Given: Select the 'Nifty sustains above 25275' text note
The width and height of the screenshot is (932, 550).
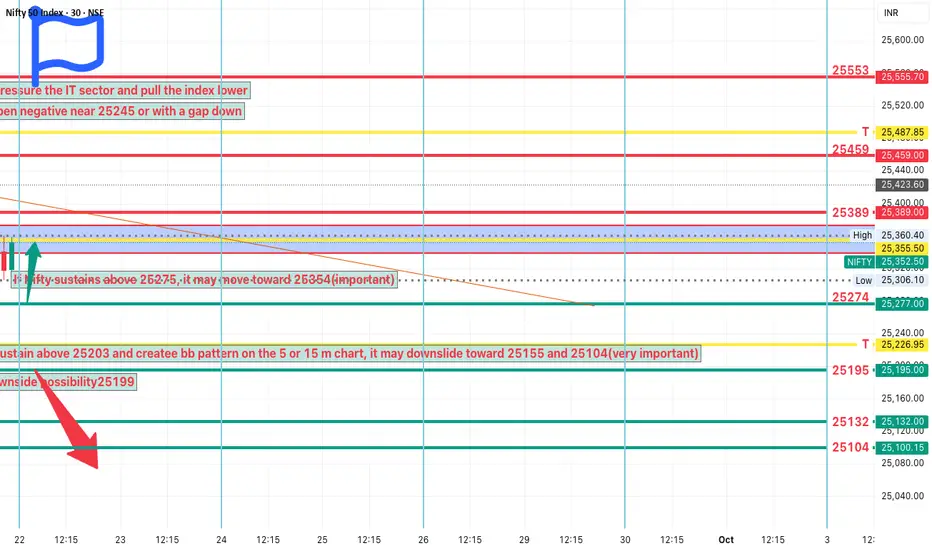Looking at the screenshot, I should coord(204,279).
